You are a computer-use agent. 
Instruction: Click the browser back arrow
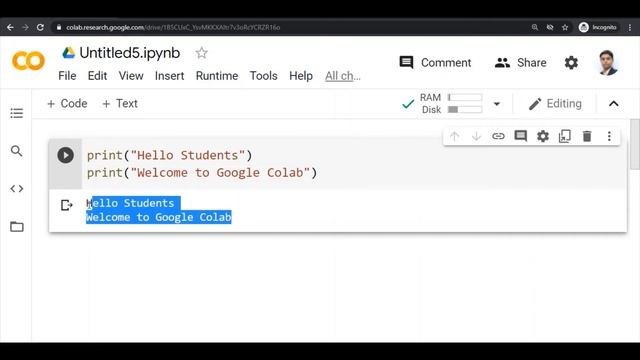point(10,27)
